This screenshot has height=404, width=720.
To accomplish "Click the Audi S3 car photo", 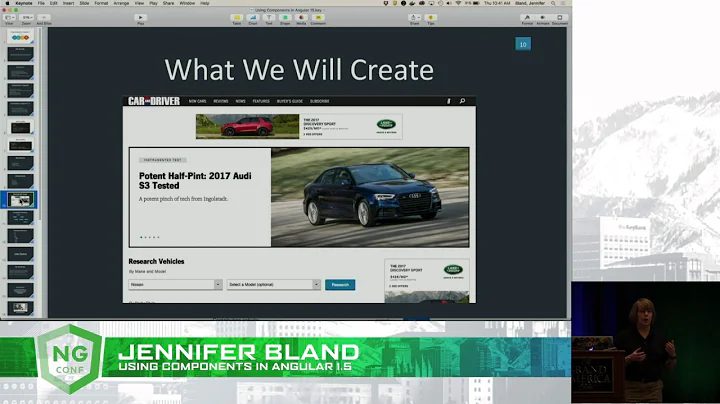I will coord(370,197).
